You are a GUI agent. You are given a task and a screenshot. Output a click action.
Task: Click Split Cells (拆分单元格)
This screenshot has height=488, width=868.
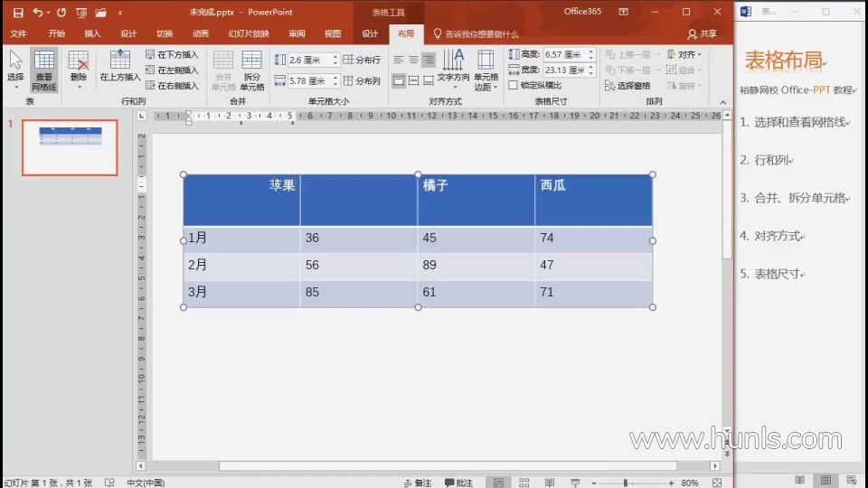click(x=252, y=70)
